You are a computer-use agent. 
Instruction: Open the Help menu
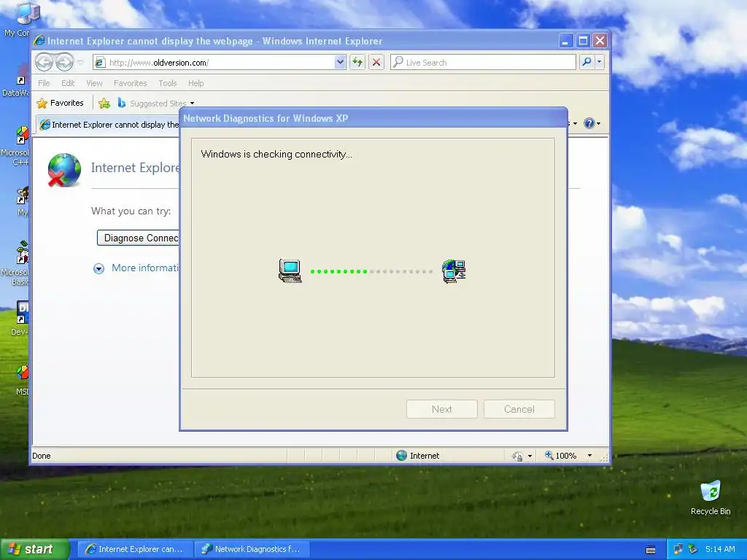click(196, 83)
